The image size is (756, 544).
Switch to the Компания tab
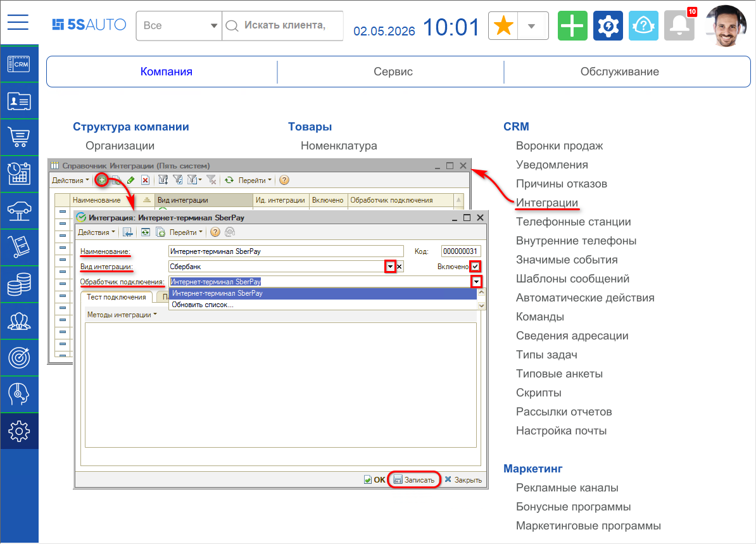pyautogui.click(x=167, y=72)
